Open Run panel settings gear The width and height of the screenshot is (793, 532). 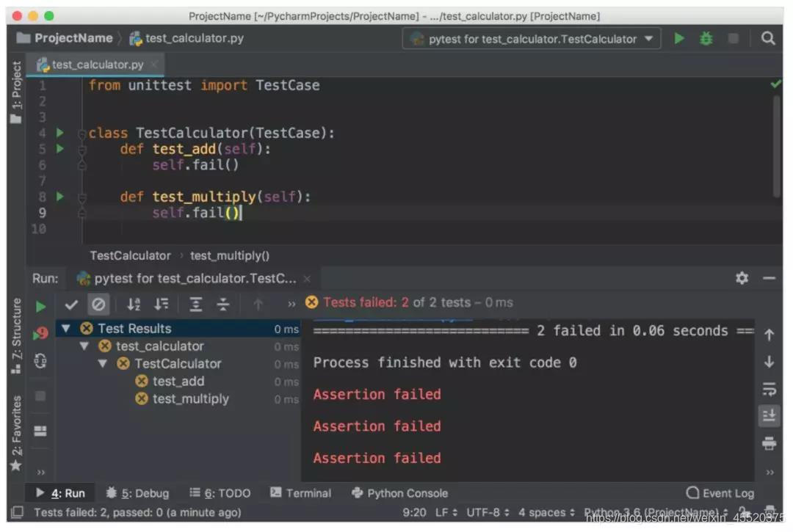[x=742, y=278]
